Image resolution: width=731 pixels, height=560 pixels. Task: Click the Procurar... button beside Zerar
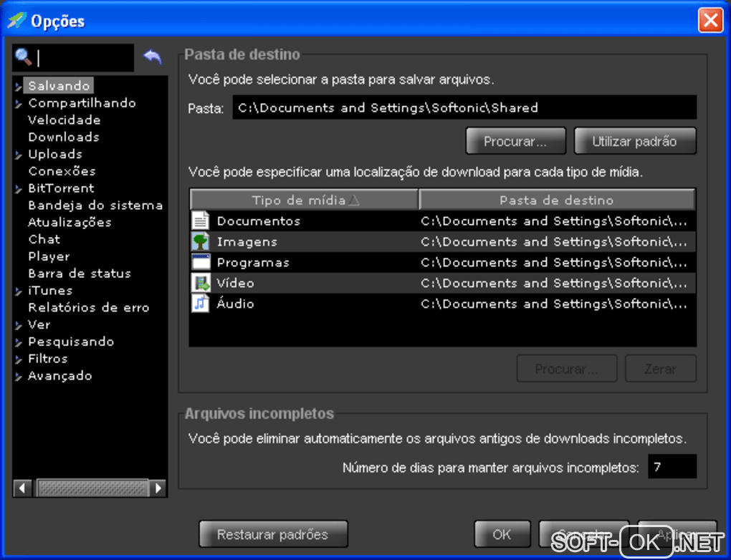pos(567,369)
